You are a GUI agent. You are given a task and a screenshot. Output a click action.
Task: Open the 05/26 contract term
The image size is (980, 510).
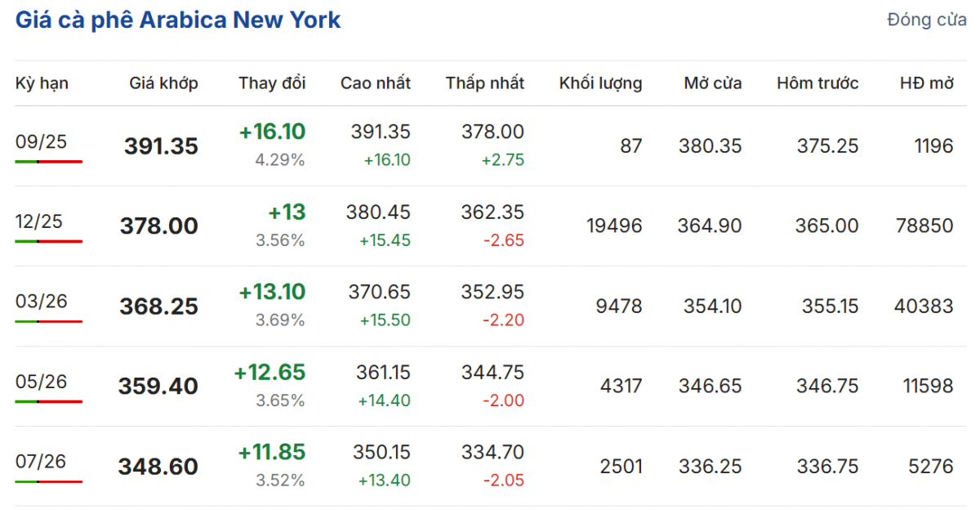coord(42,382)
